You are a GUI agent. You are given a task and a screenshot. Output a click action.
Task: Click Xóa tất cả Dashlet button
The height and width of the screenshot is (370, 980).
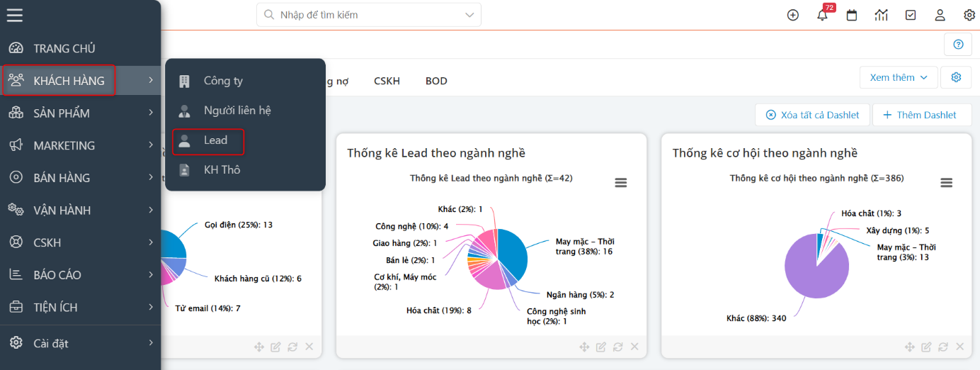tap(812, 115)
